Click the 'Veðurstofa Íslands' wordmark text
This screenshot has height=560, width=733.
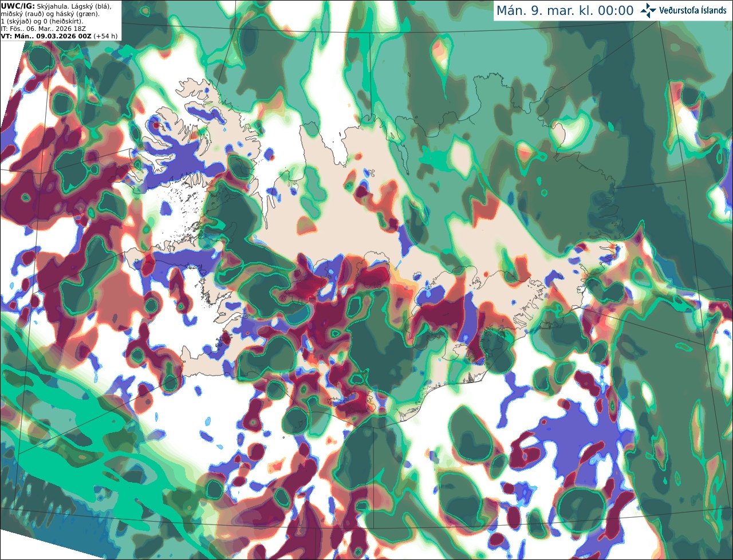click(x=692, y=10)
